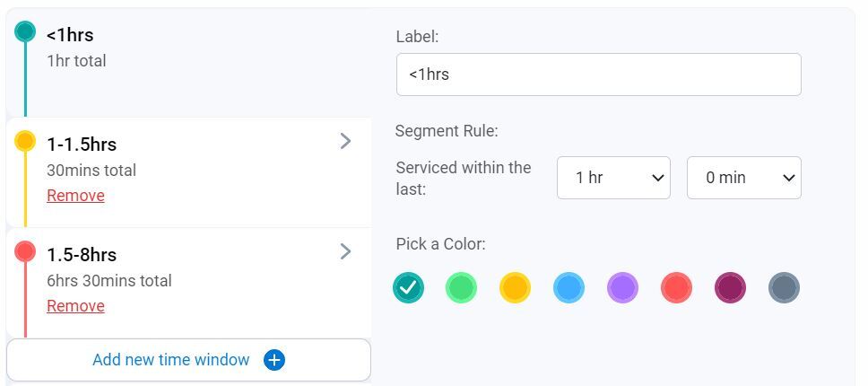868x386 pixels.
Task: Pick the blue color swatch
Action: (x=569, y=287)
